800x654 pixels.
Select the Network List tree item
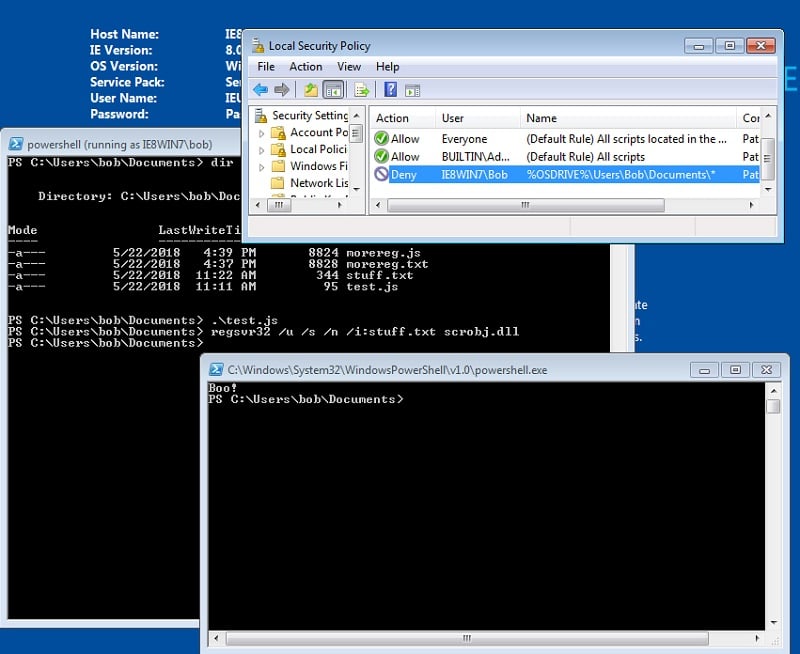319,183
